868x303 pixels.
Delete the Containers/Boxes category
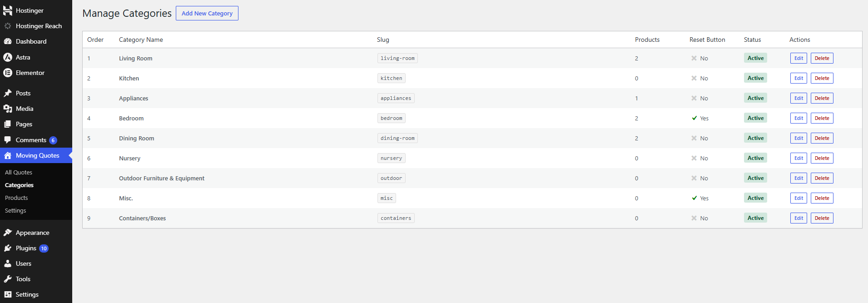pos(822,218)
